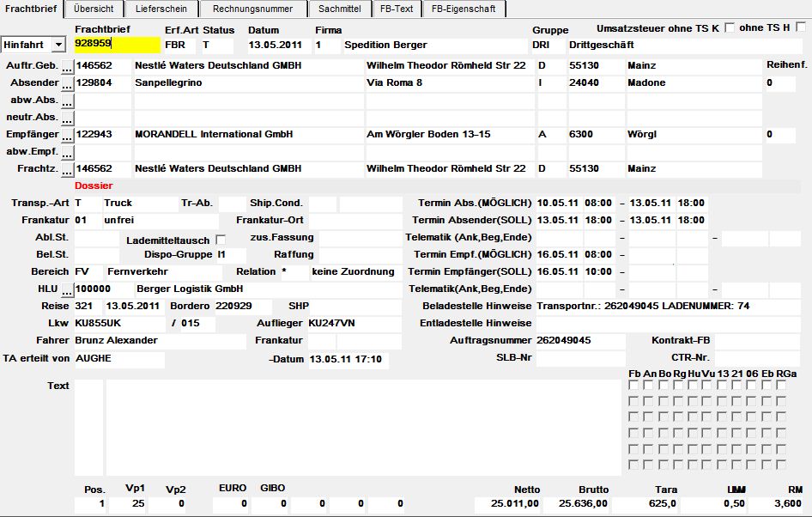Expand the Hinfahrt dropdown
Image resolution: width=812 pixels, height=517 pixels.
click(x=59, y=45)
